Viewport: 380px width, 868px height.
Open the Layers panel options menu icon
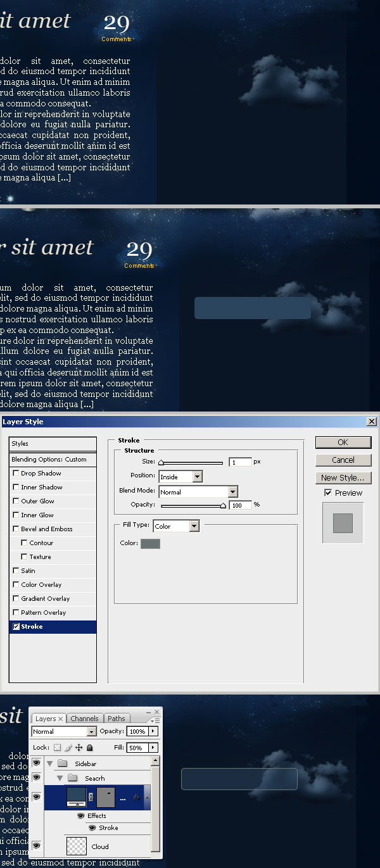(x=155, y=720)
